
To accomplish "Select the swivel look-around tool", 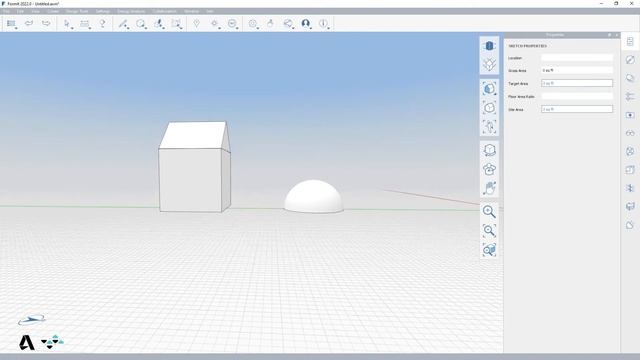I will click(489, 169).
